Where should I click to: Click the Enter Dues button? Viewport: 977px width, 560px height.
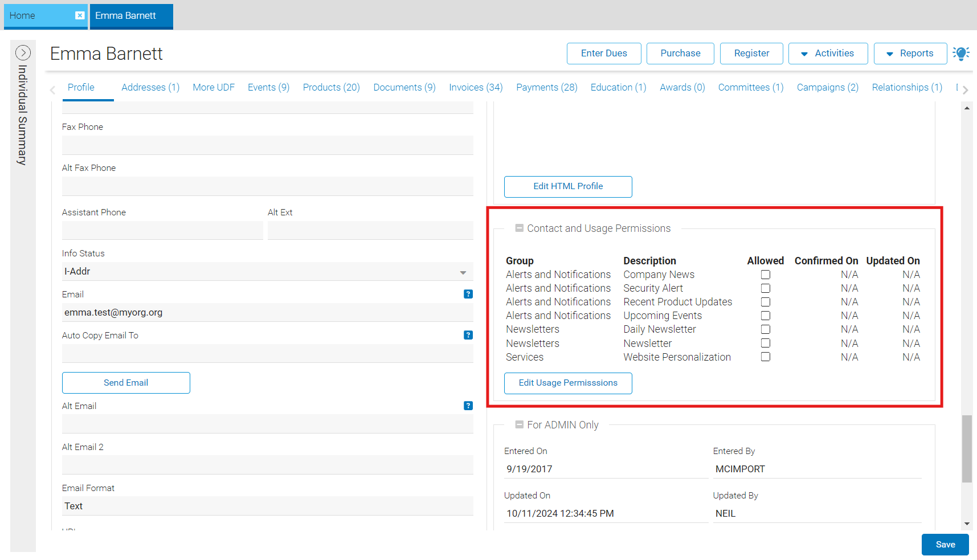coord(604,54)
